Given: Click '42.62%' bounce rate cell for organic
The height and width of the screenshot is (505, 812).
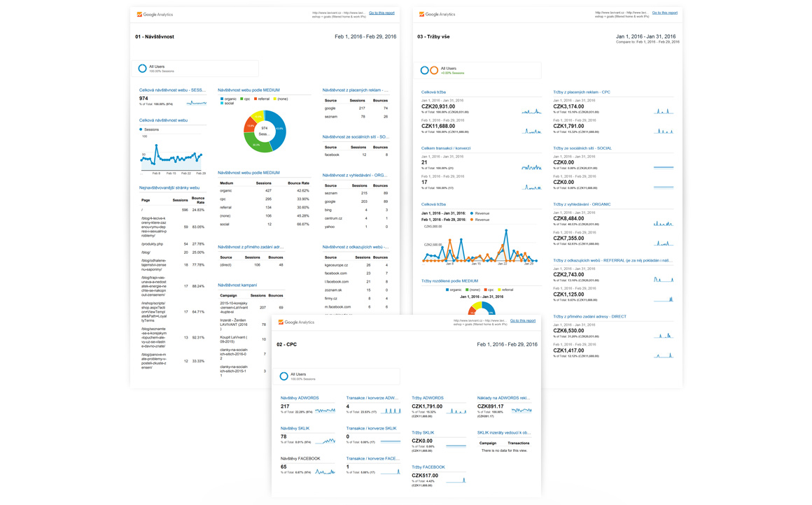Looking at the screenshot, I should (302, 191).
